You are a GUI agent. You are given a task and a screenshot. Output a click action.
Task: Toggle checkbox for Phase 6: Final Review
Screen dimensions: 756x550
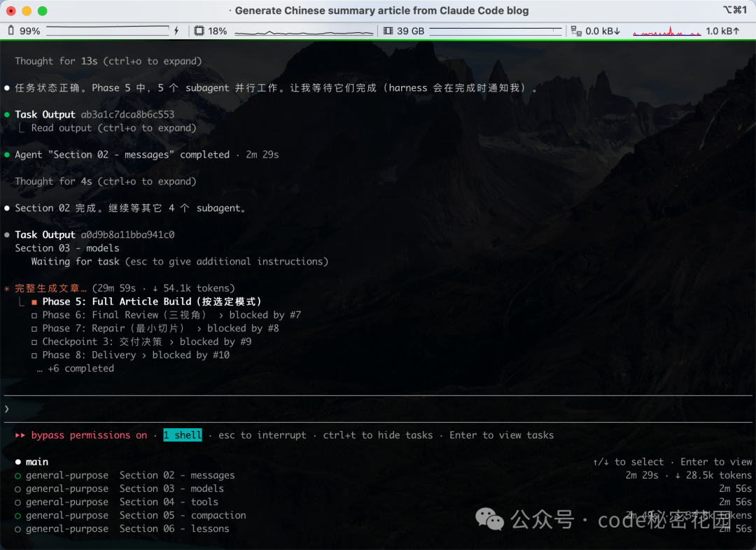click(x=34, y=316)
